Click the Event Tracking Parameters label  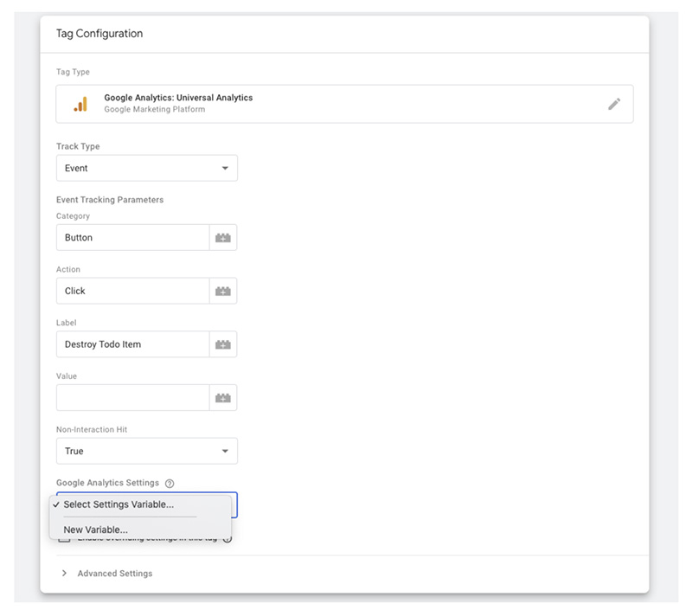pyautogui.click(x=110, y=200)
